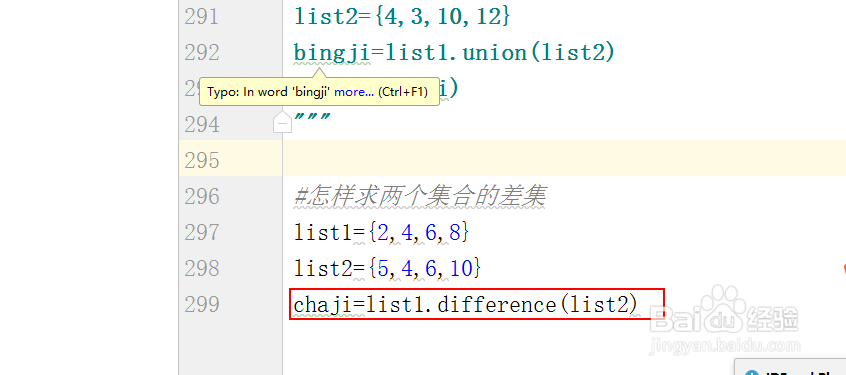Select line number 291 in gutter

click(202, 17)
